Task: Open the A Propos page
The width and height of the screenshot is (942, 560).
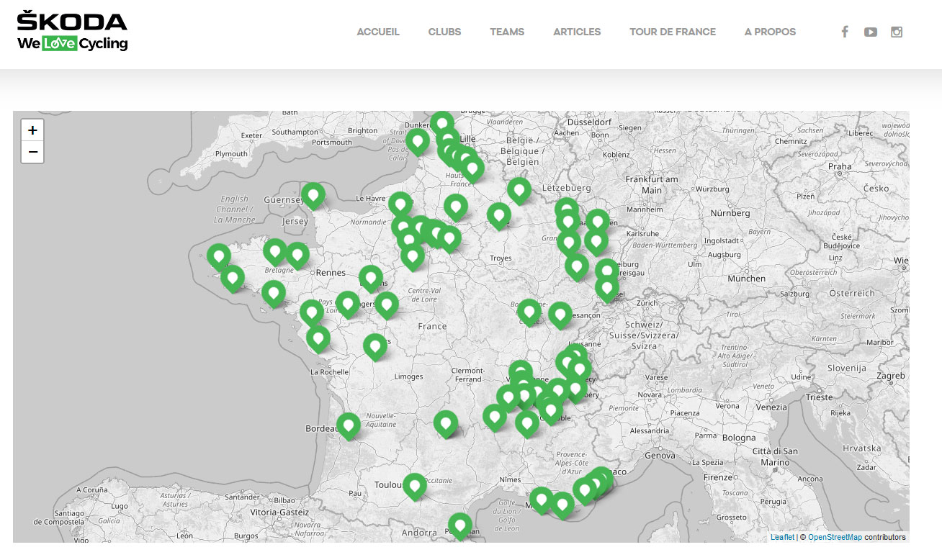Action: (770, 32)
